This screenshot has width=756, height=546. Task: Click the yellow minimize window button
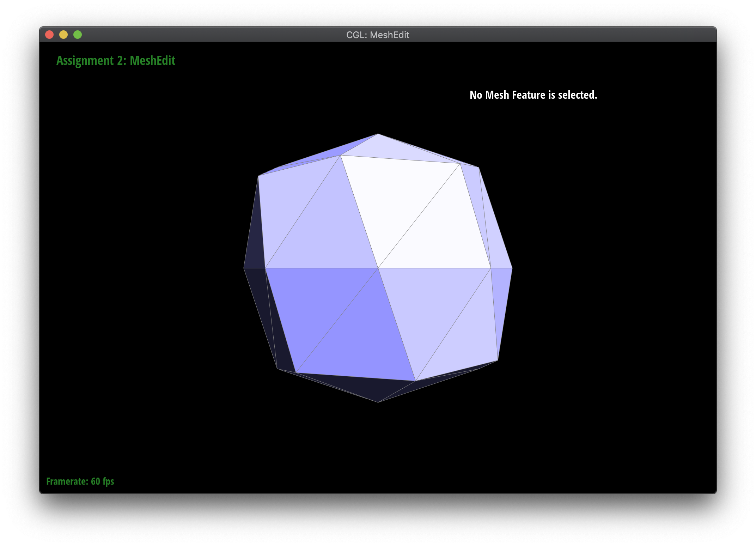click(63, 35)
